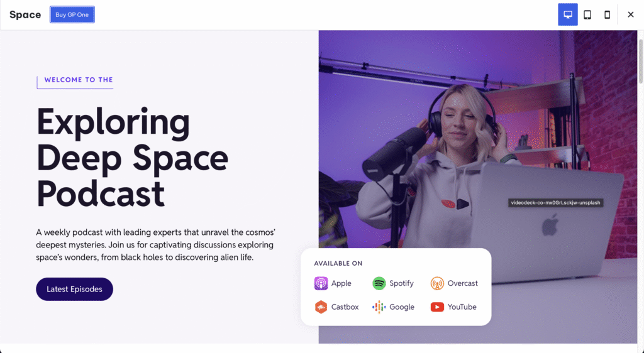Screen dimensions: 644x353
Task: Click the Welcome To The label
Action: tap(79, 80)
